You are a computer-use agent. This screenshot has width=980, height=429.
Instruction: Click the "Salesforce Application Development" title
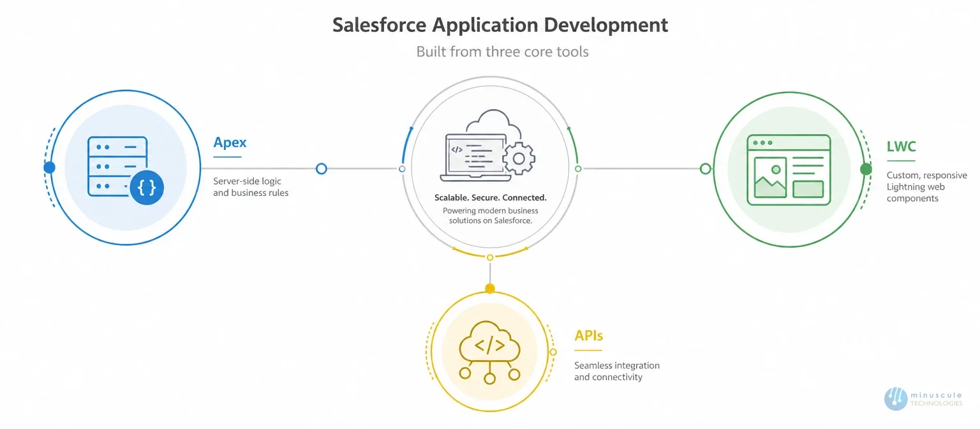pyautogui.click(x=500, y=25)
